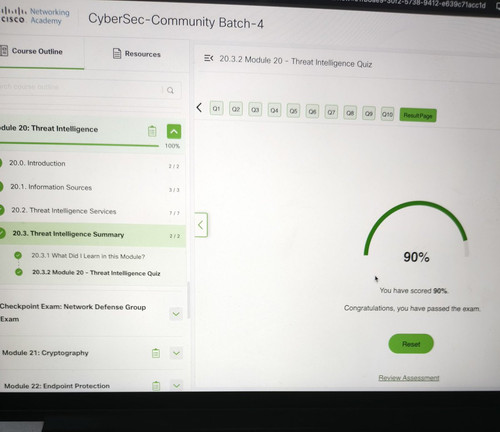Click the Cisco Networking Academy logo
The width and height of the screenshot is (500, 432).
coord(35,16)
